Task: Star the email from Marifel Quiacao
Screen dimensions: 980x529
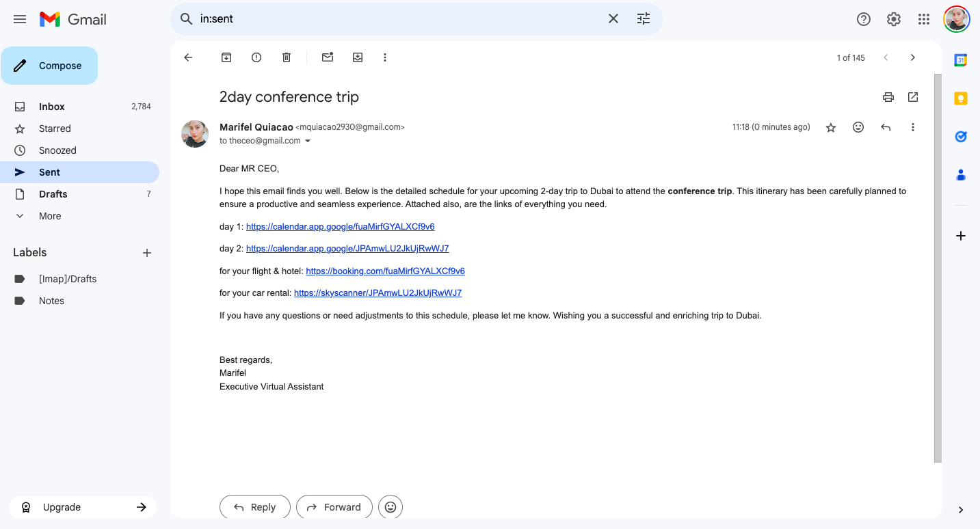Action: coord(831,127)
